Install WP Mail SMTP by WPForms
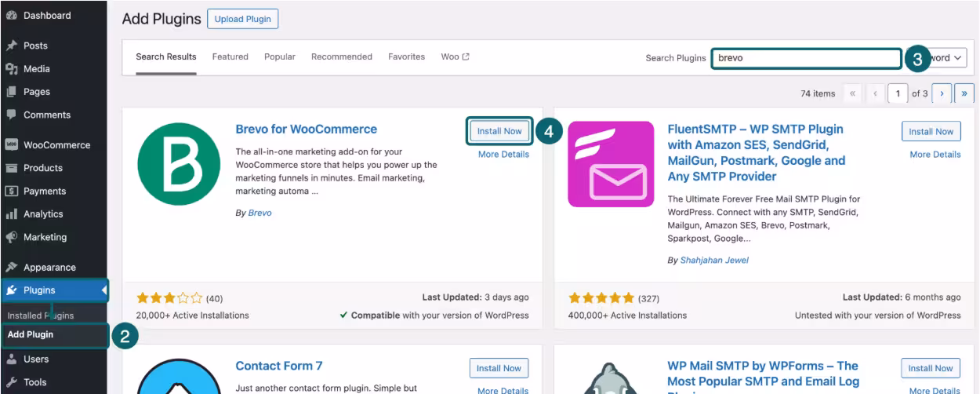 coord(931,368)
